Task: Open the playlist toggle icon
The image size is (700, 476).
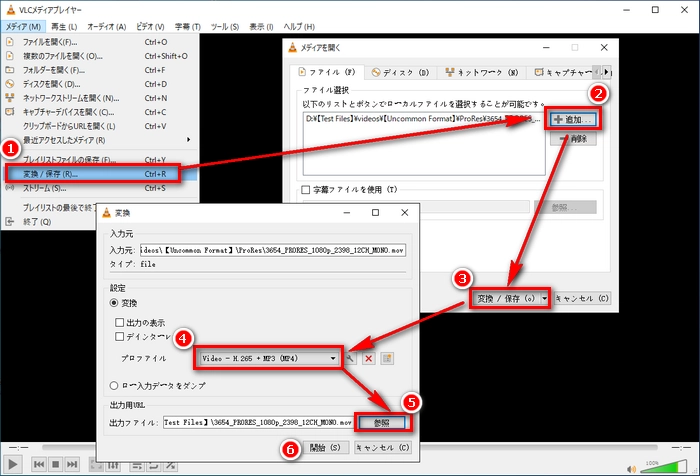Action: (x=137, y=466)
